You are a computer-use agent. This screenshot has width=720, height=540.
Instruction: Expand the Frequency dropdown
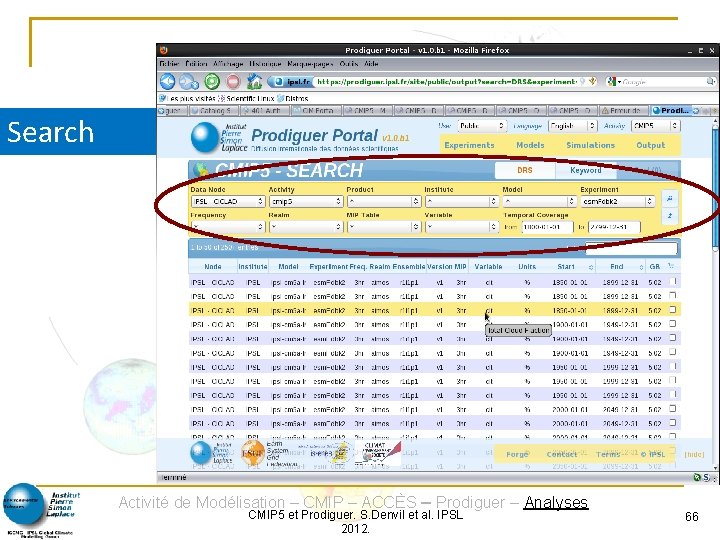(228, 226)
